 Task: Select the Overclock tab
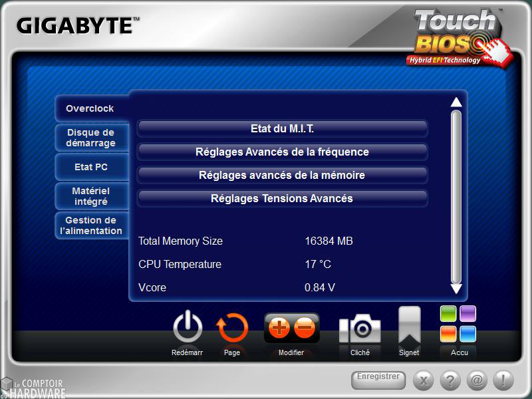pyautogui.click(x=90, y=108)
